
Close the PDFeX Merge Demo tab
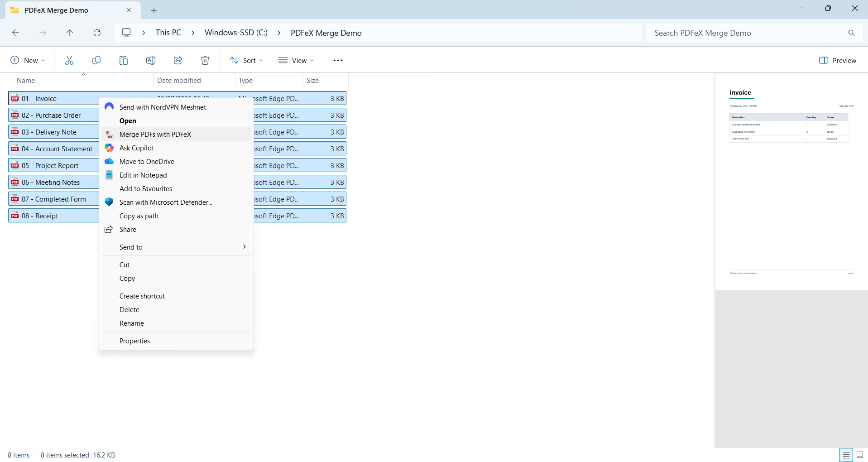[x=129, y=10]
